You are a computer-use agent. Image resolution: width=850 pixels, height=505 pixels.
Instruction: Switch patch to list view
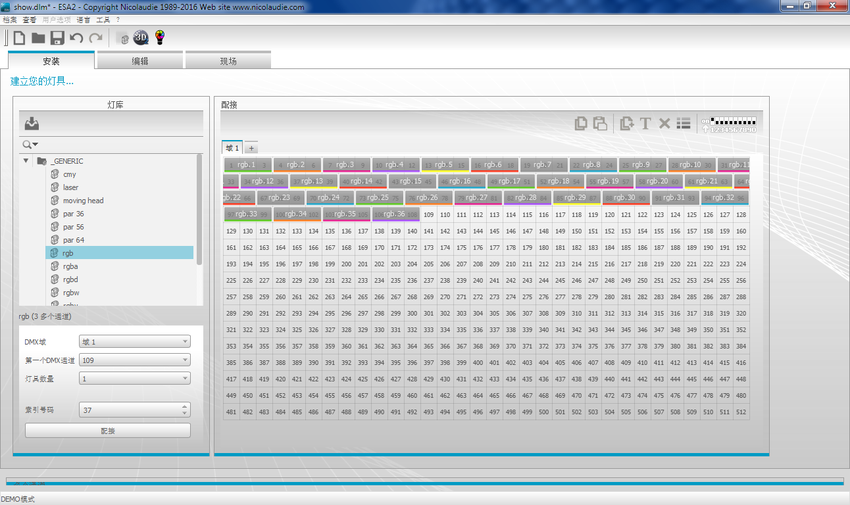click(683, 124)
